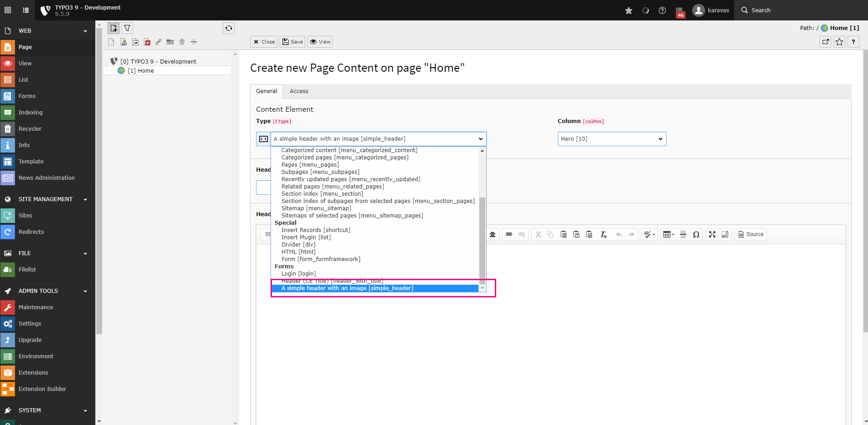
Task: Toggle the module menu grid icon
Action: [8, 10]
